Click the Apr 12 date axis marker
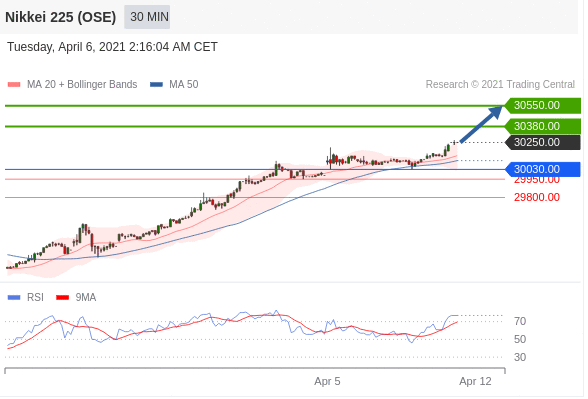 (x=475, y=381)
